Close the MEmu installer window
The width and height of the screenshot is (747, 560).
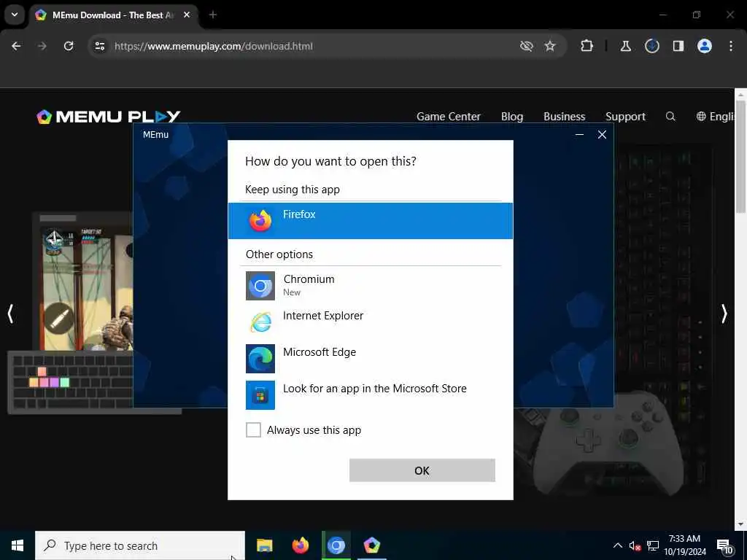[602, 135]
